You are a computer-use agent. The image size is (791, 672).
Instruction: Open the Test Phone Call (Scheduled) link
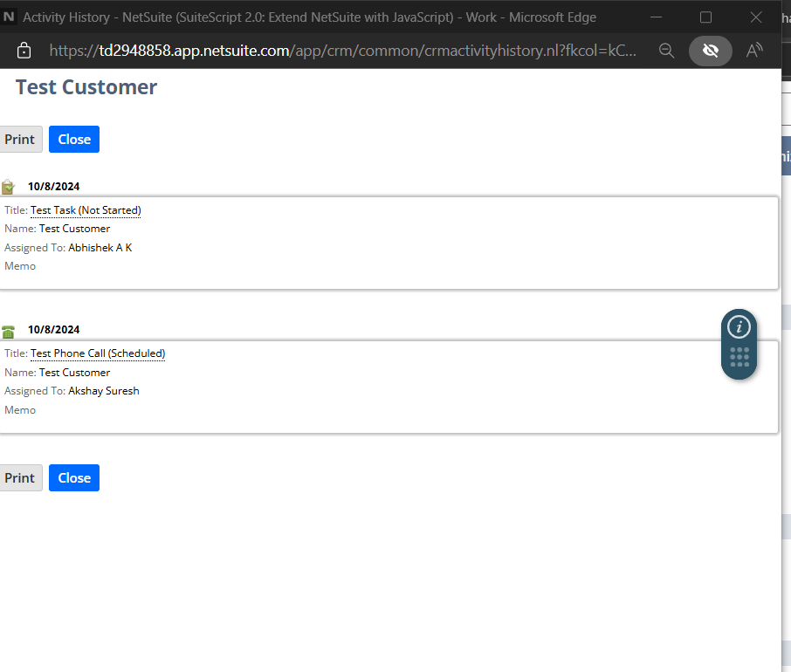tap(98, 353)
